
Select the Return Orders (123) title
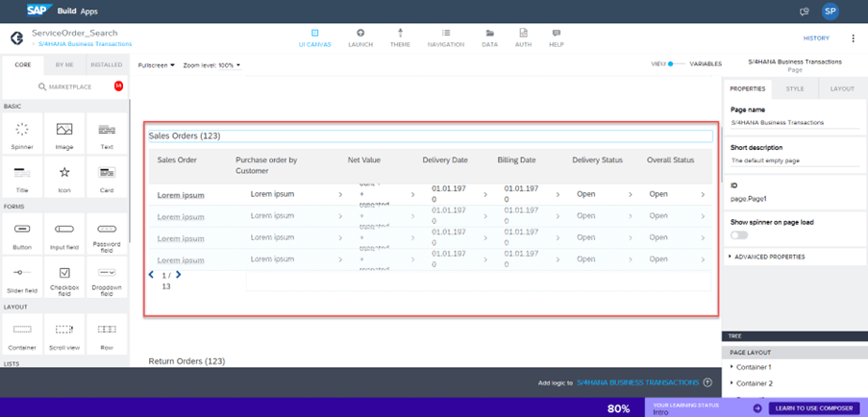(x=186, y=361)
